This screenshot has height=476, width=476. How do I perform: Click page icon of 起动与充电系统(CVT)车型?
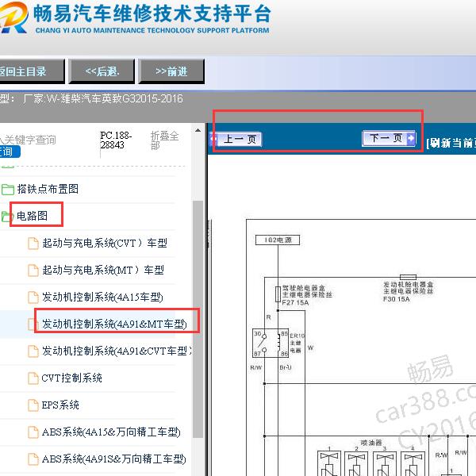click(33, 244)
